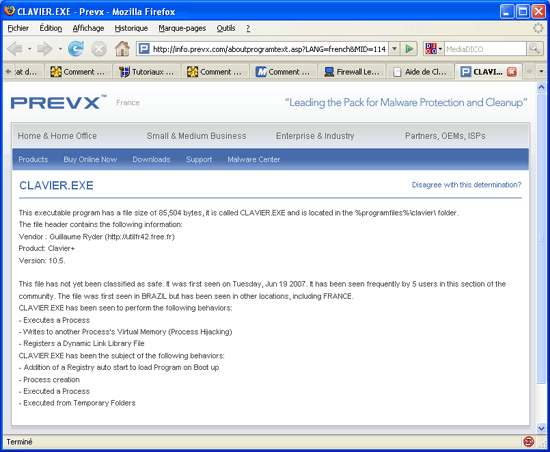Open Enterprise & Industry section
The image size is (550, 452).
point(315,136)
